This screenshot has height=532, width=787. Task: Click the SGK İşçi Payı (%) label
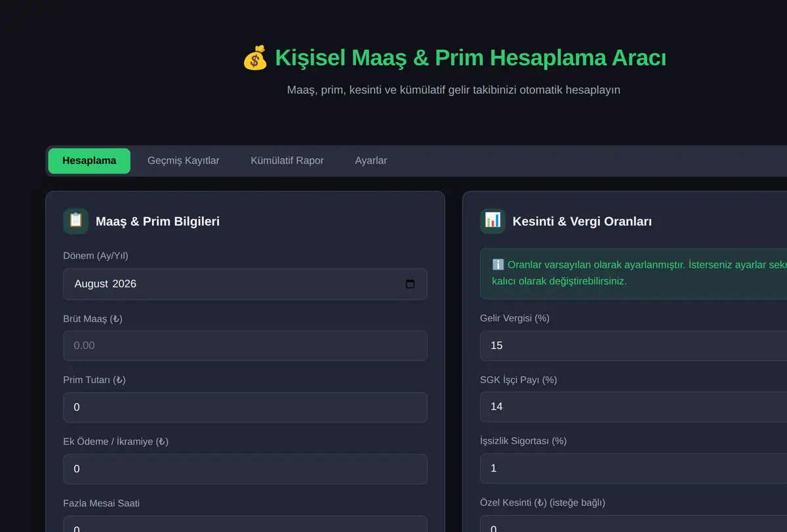(x=519, y=380)
